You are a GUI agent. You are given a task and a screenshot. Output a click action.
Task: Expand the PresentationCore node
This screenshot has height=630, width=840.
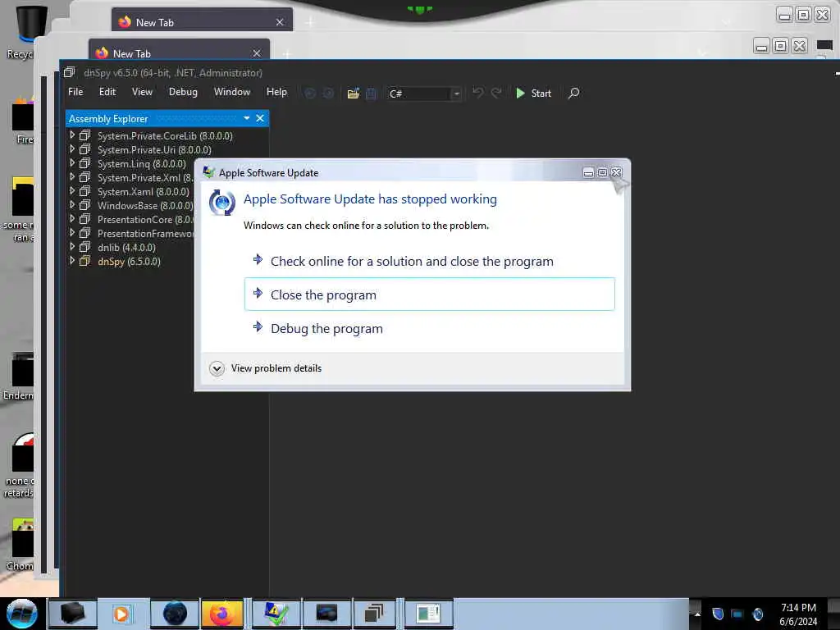(72, 218)
